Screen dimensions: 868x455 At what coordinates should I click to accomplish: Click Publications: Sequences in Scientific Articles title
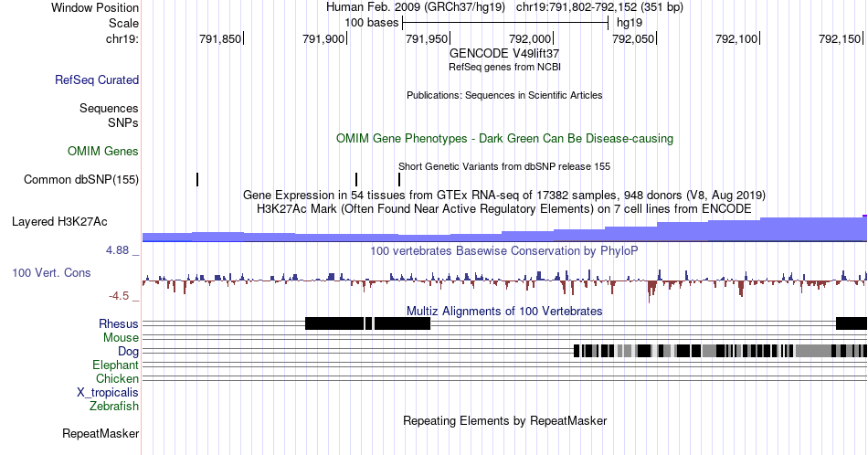point(504,95)
